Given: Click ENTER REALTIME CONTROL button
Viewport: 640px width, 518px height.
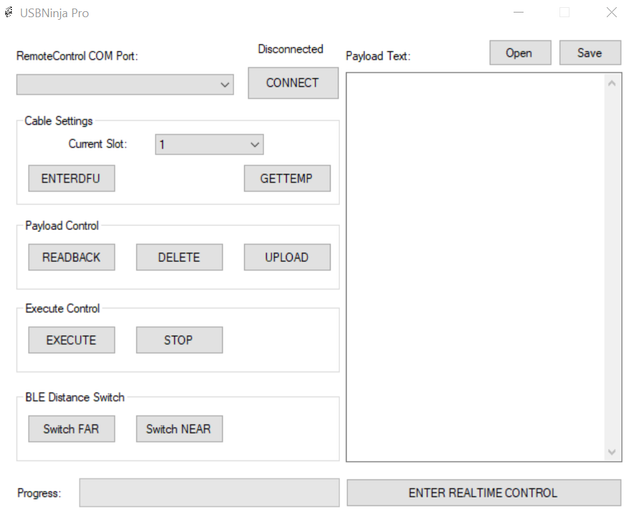Looking at the screenshot, I should click(x=484, y=493).
